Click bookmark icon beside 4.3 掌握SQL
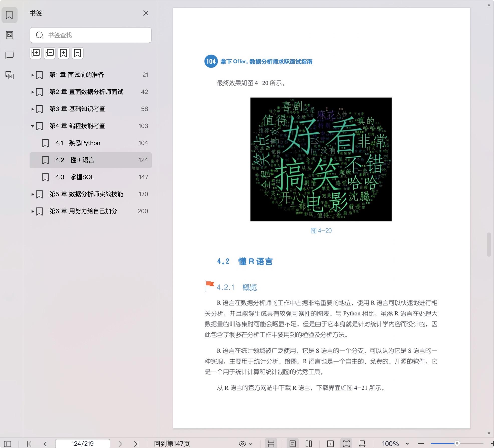Viewport: 494px width, 448px height. (x=45, y=177)
